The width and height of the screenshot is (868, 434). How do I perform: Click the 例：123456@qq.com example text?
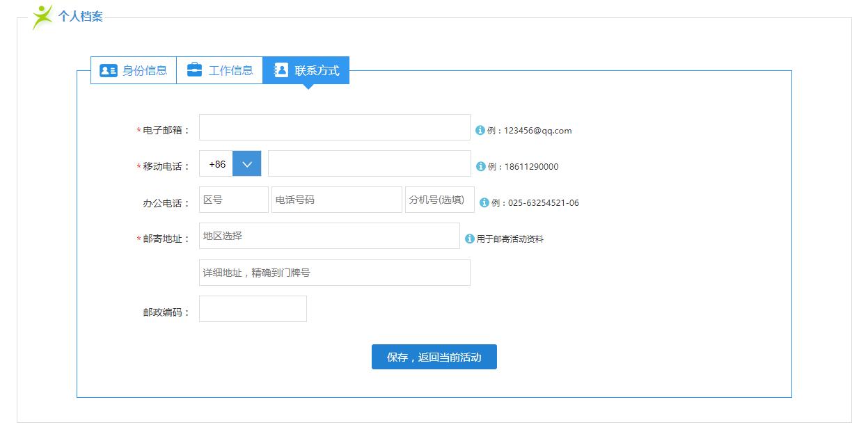coord(530,130)
